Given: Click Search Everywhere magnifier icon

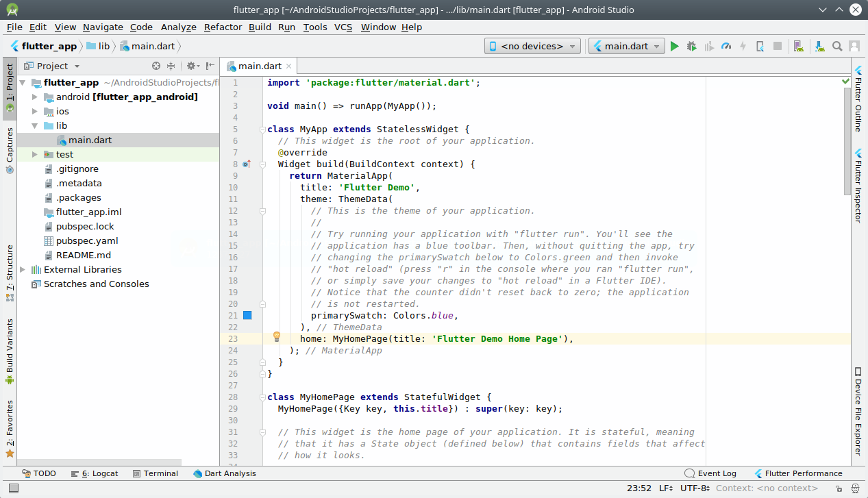Looking at the screenshot, I should 836,46.
